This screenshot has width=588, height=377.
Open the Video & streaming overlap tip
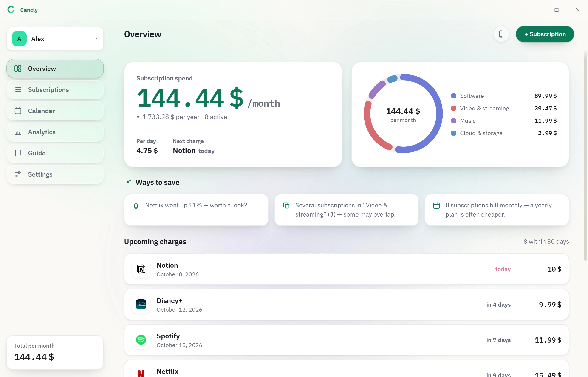(346, 210)
